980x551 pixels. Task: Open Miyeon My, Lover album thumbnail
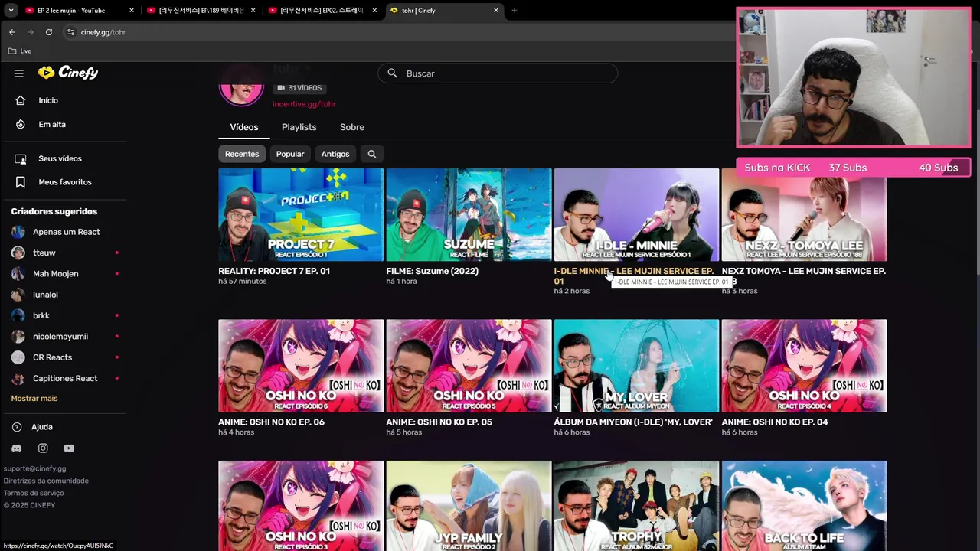(x=636, y=366)
